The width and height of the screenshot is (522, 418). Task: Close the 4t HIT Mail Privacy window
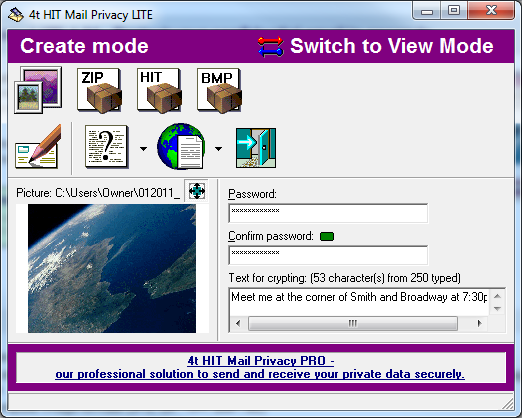(491, 11)
